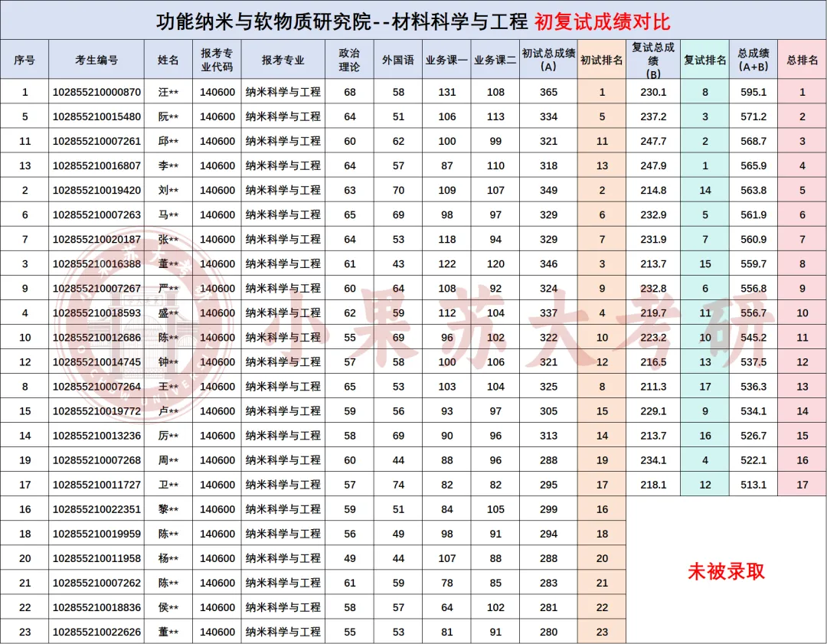Select total score 559.7

[x=753, y=263]
